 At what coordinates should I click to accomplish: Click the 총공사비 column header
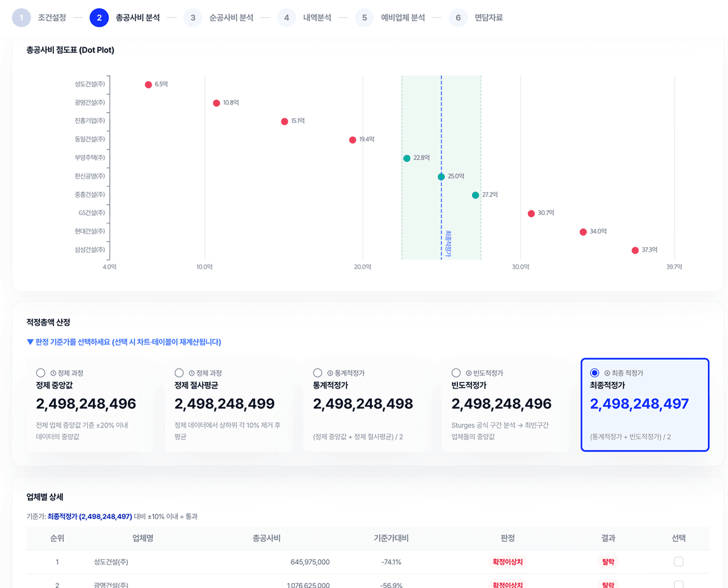(x=266, y=538)
